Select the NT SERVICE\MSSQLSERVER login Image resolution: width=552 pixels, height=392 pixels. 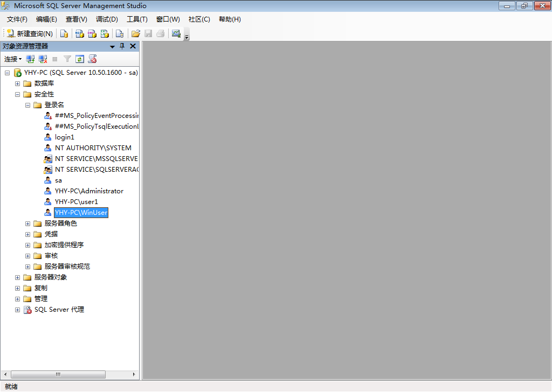click(96, 159)
